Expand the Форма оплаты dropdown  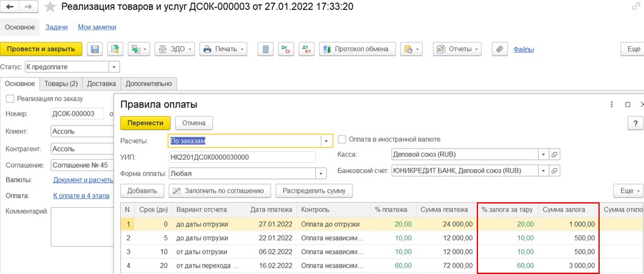(x=321, y=174)
